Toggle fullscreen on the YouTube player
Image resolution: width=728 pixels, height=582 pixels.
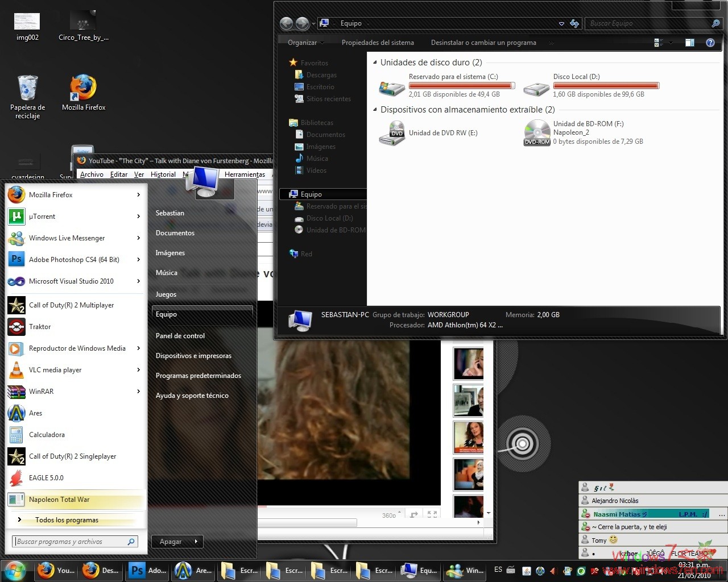click(432, 513)
